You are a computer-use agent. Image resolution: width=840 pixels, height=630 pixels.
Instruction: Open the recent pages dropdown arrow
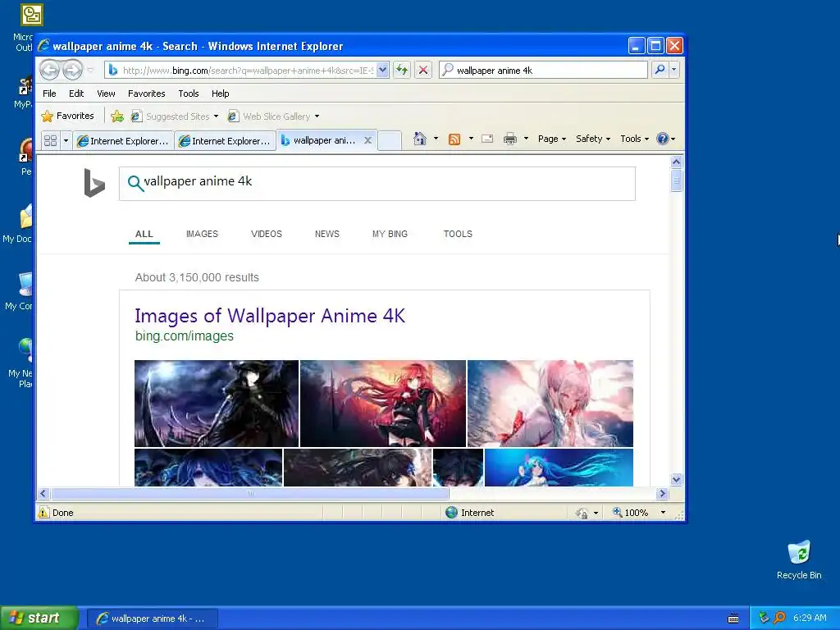click(x=90, y=71)
